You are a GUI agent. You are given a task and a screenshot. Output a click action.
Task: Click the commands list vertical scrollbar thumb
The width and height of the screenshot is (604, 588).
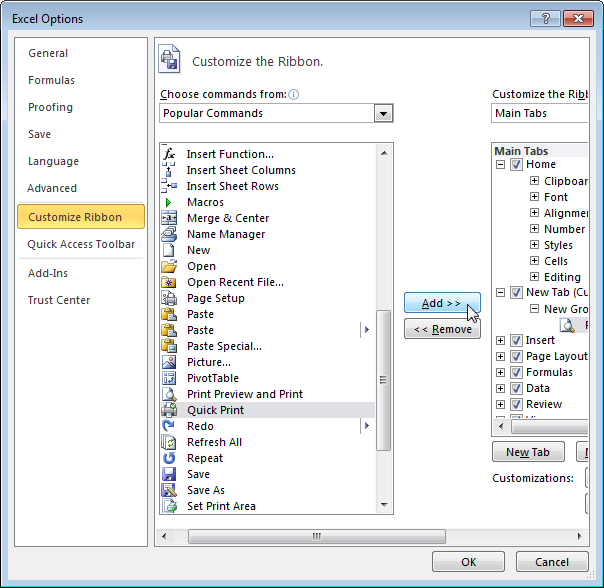click(383, 380)
